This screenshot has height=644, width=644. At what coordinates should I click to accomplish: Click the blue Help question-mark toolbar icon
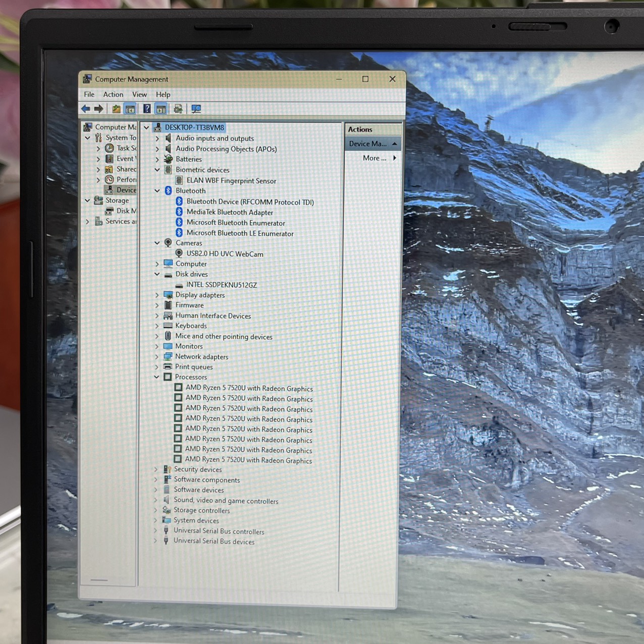pos(147,109)
